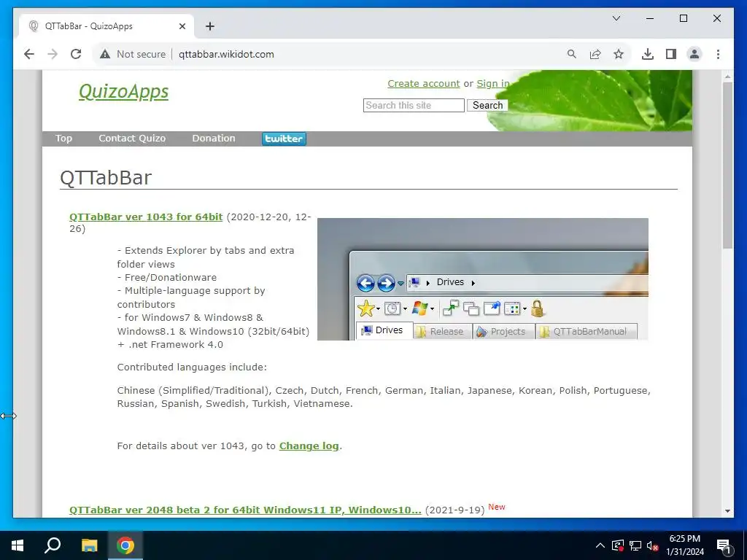747x560 pixels.
Task: Open the QuizoApps site title link
Action: click(123, 91)
